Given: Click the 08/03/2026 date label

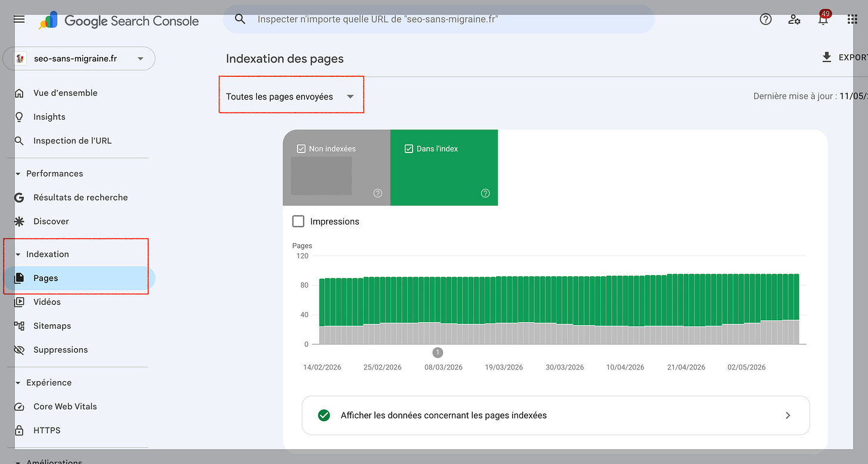Looking at the screenshot, I should tap(444, 367).
